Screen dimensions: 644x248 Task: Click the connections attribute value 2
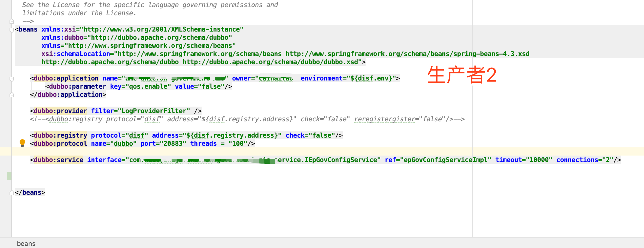pos(607,160)
